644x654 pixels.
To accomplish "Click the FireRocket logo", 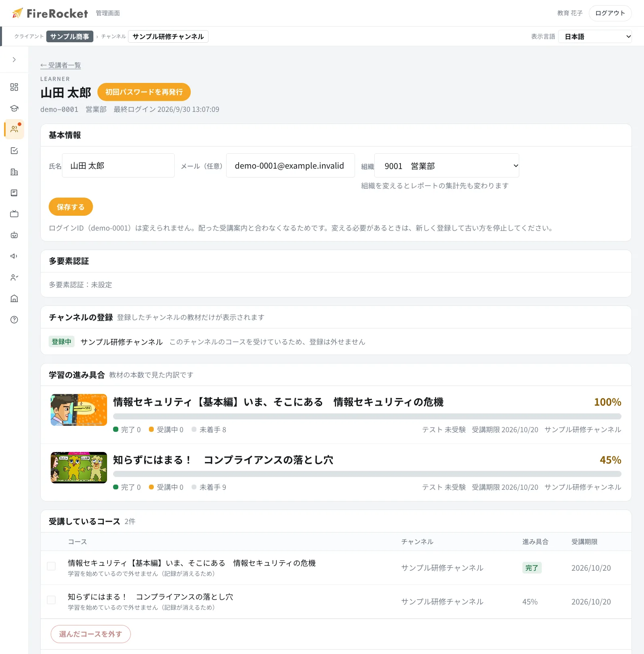I will coord(50,13).
